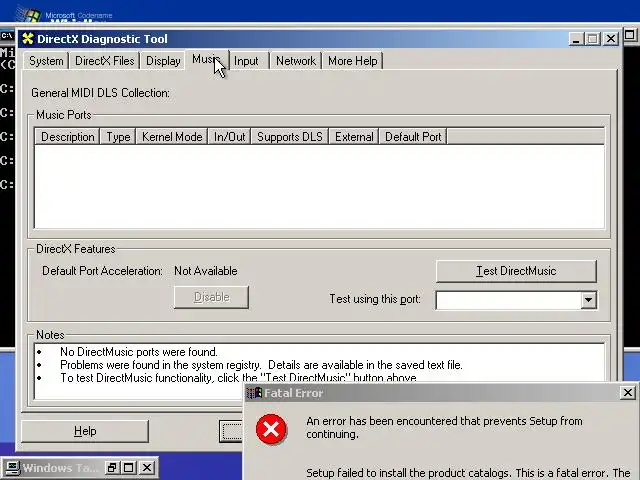This screenshot has width=640, height=480.
Task: Click the partially hidden button beside Help
Action: coord(231,431)
